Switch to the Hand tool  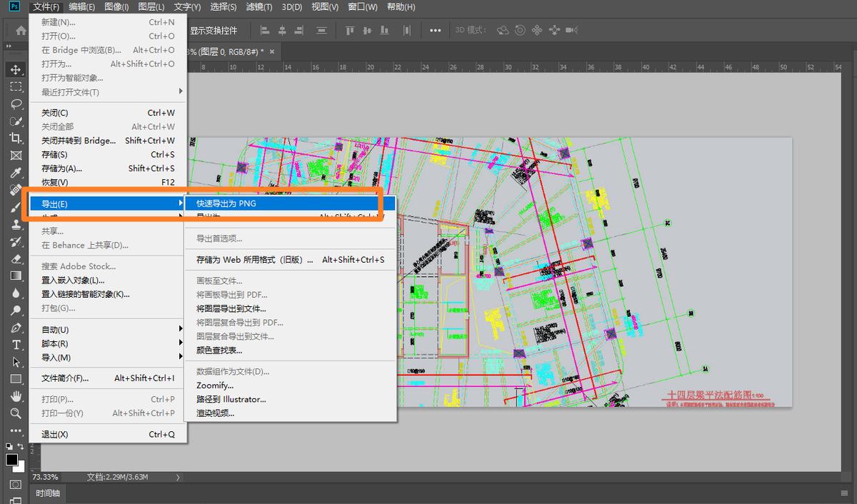tap(16, 396)
